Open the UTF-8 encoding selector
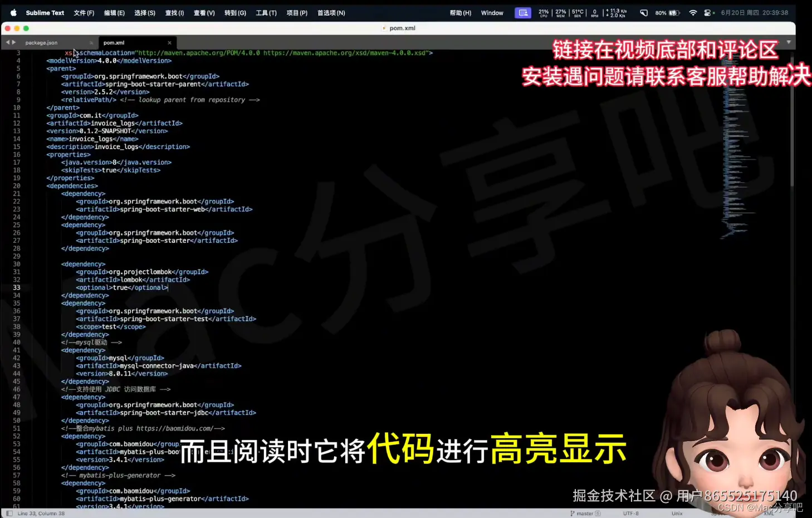This screenshot has height=518, width=812. (630, 513)
